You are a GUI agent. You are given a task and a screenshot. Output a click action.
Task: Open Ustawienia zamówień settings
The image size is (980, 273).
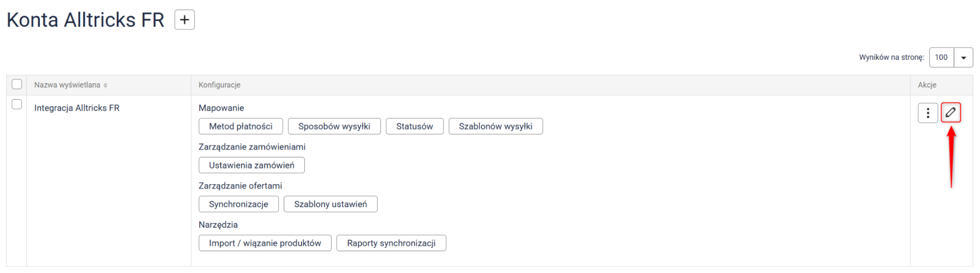pos(251,165)
